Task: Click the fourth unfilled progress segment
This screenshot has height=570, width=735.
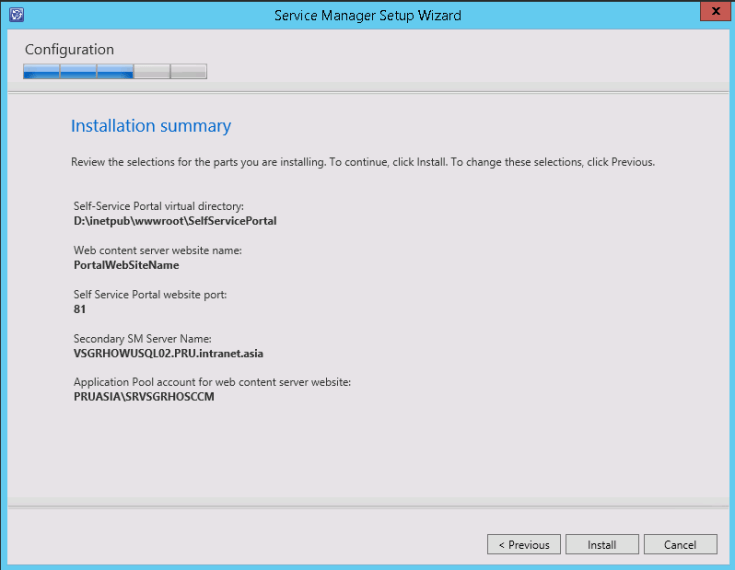Action: tap(152, 71)
